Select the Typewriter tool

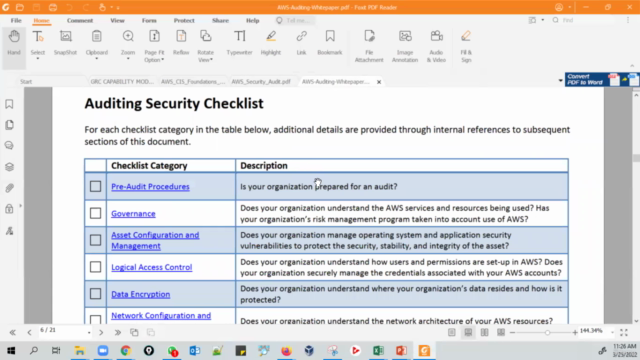coord(240,42)
